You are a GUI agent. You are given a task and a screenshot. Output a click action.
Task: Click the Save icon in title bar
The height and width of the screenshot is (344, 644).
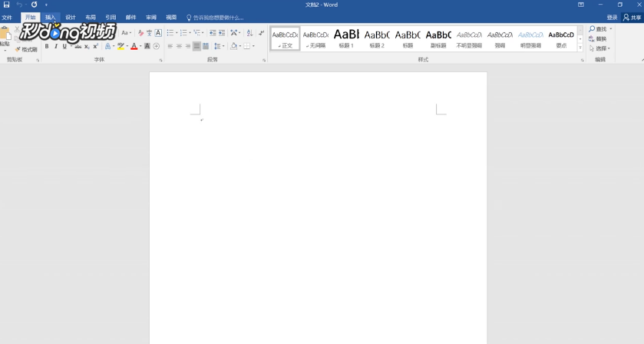[x=6, y=5]
